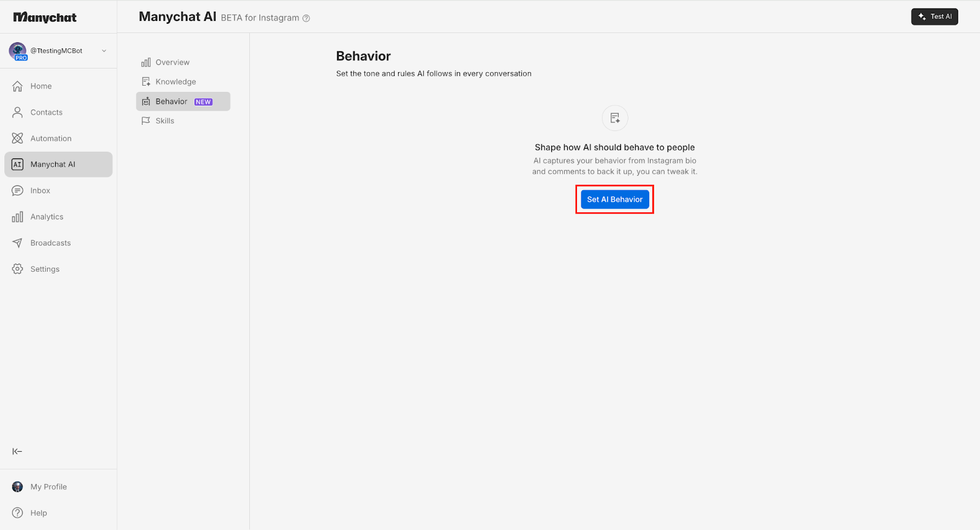Click the Test AI button
The width and height of the screenshot is (980, 530).
[934, 17]
